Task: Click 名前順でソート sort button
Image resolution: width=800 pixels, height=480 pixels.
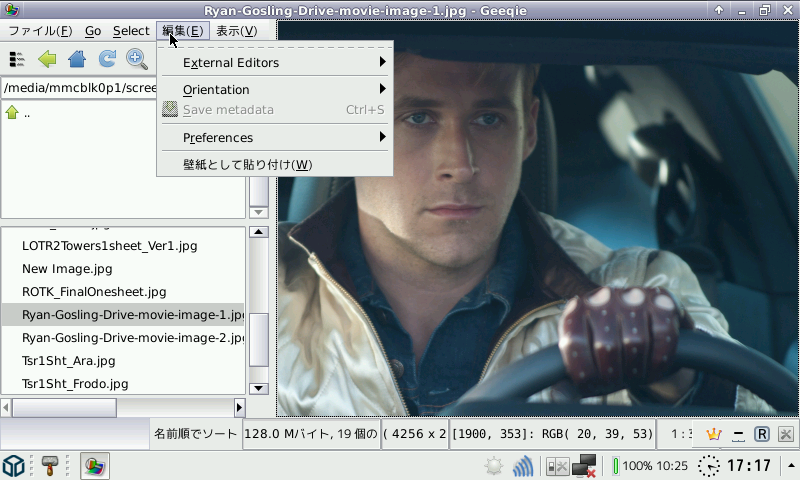Action: point(195,434)
